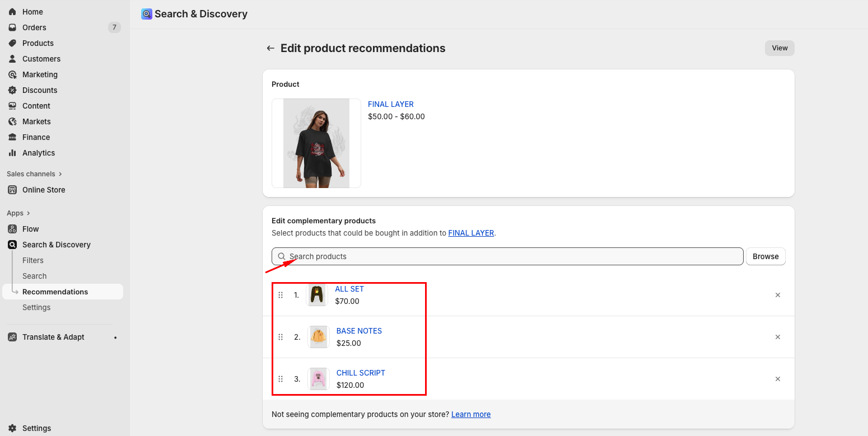This screenshot has width=868, height=436.
Task: Expand the Sales channels section
Action: click(x=34, y=174)
